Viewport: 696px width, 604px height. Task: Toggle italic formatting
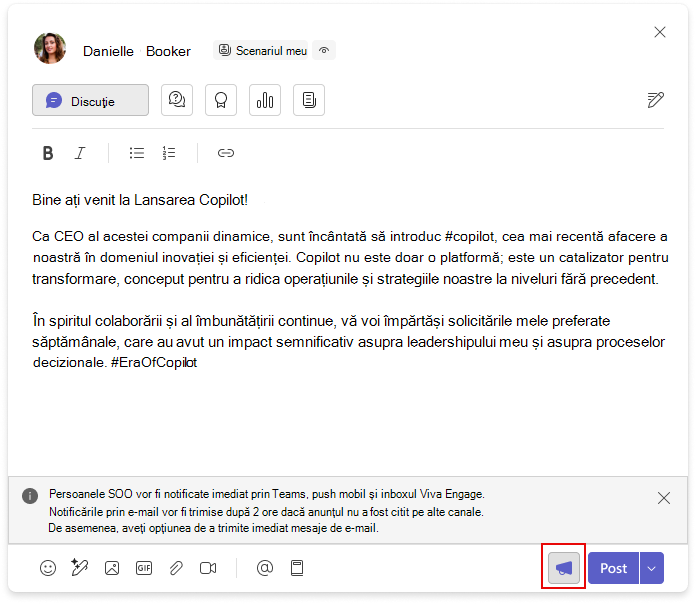80,153
